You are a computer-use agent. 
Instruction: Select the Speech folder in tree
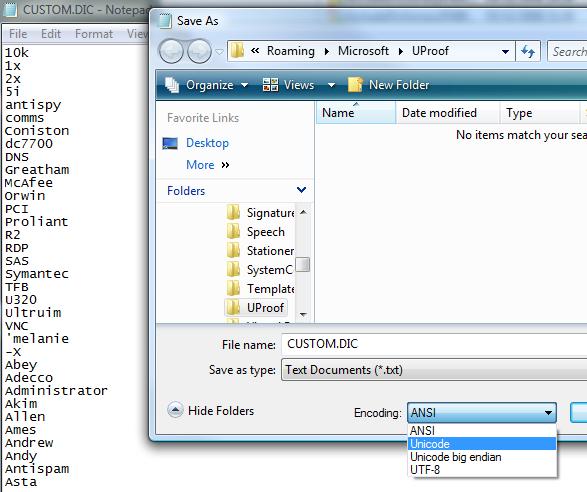tap(256, 232)
